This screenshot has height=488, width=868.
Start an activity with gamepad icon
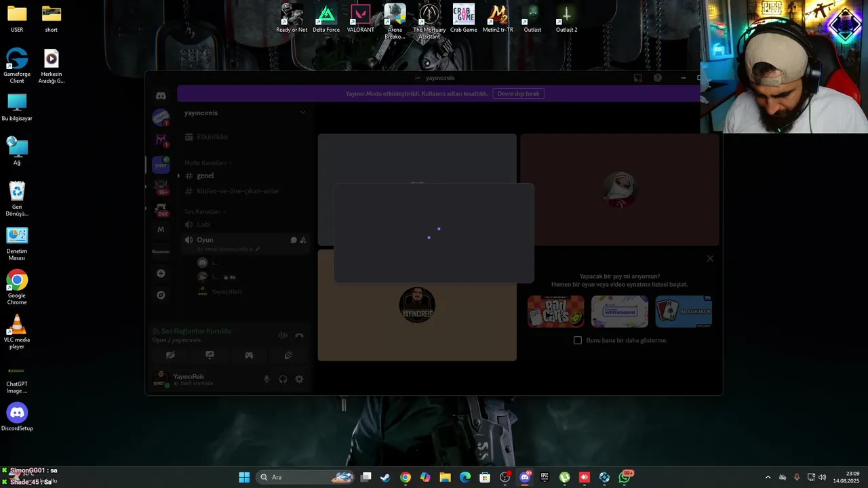(249, 355)
